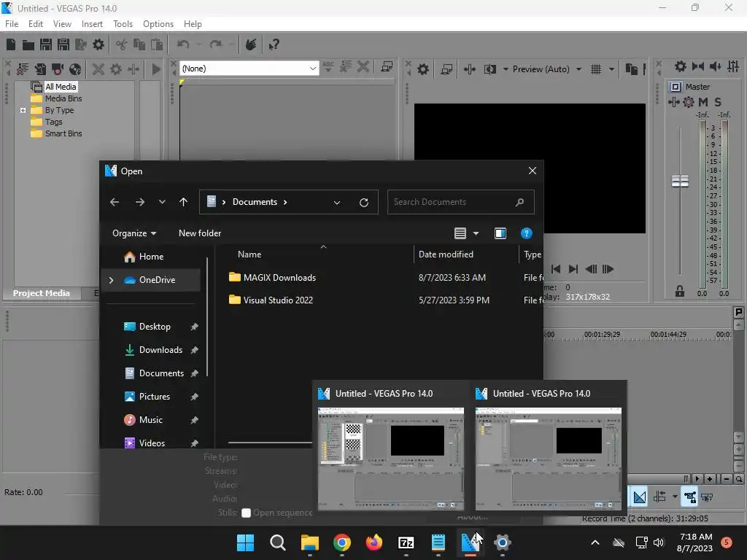
Task: Click the Open folder icon in VEGAS toolbar
Action: point(28,44)
